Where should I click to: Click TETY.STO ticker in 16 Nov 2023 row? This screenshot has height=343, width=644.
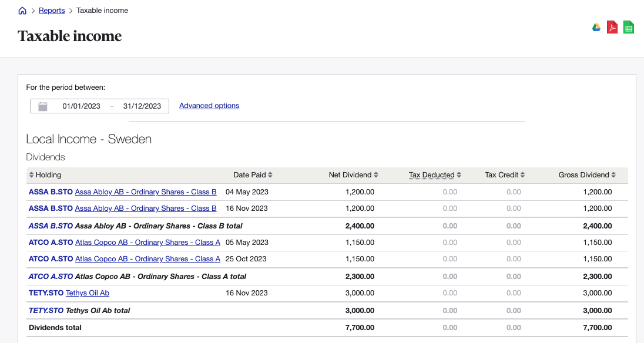point(46,293)
